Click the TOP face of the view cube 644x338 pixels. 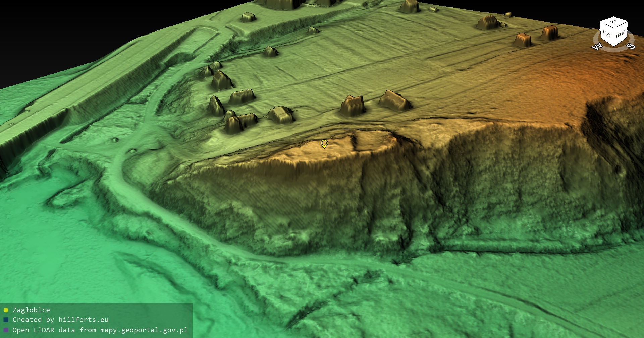pos(613,22)
